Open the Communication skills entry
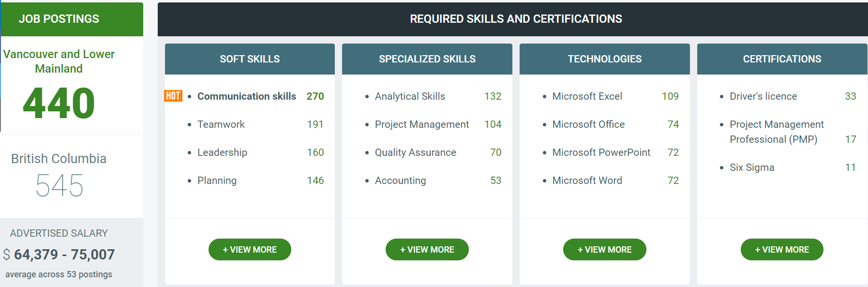This screenshot has width=868, height=287. pos(246,96)
